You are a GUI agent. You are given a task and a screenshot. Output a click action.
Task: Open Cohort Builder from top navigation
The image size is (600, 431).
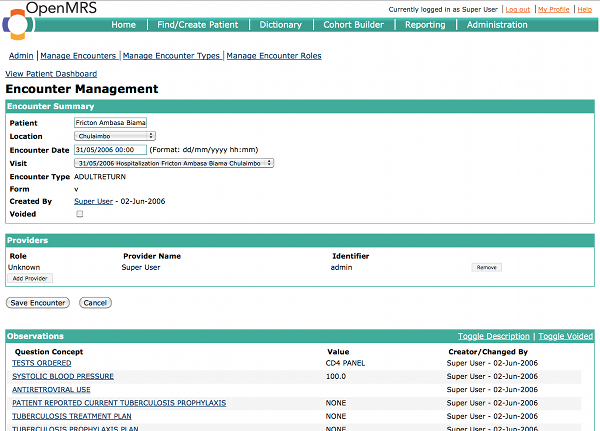point(353,25)
